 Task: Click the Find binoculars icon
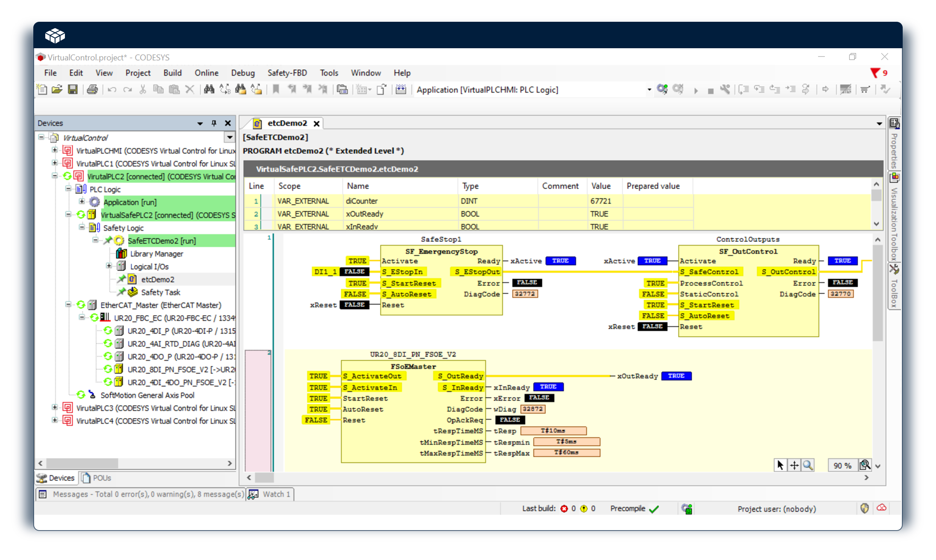[x=209, y=90]
